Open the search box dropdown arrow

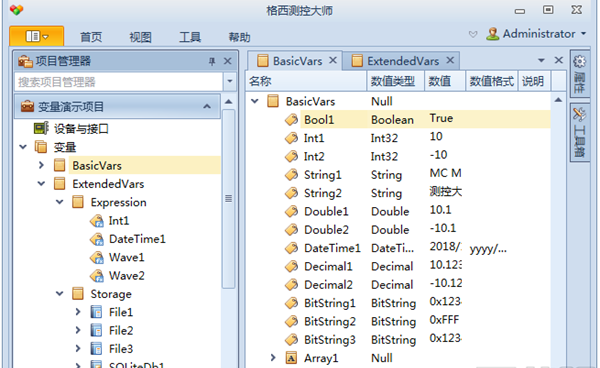coord(230,81)
